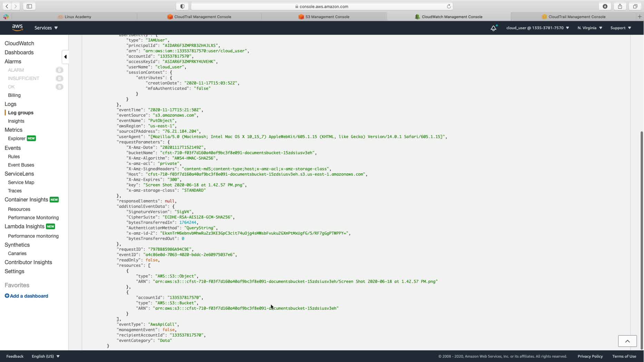Open the Billing alarms link

click(x=14, y=95)
